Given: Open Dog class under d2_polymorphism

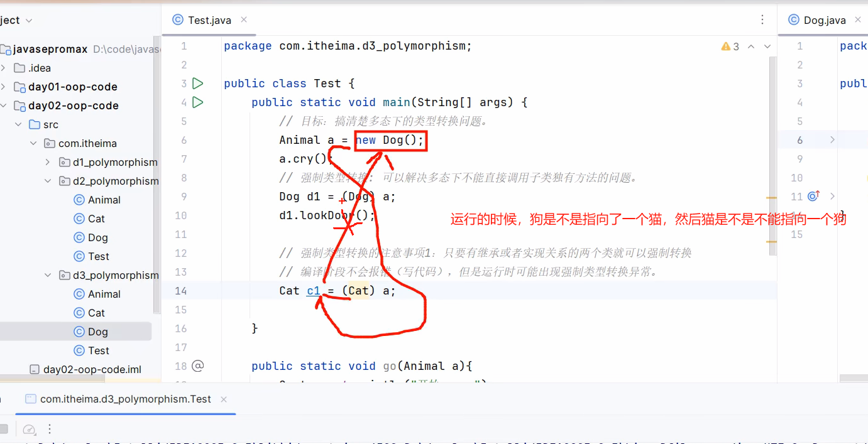Looking at the screenshot, I should pos(91,237).
